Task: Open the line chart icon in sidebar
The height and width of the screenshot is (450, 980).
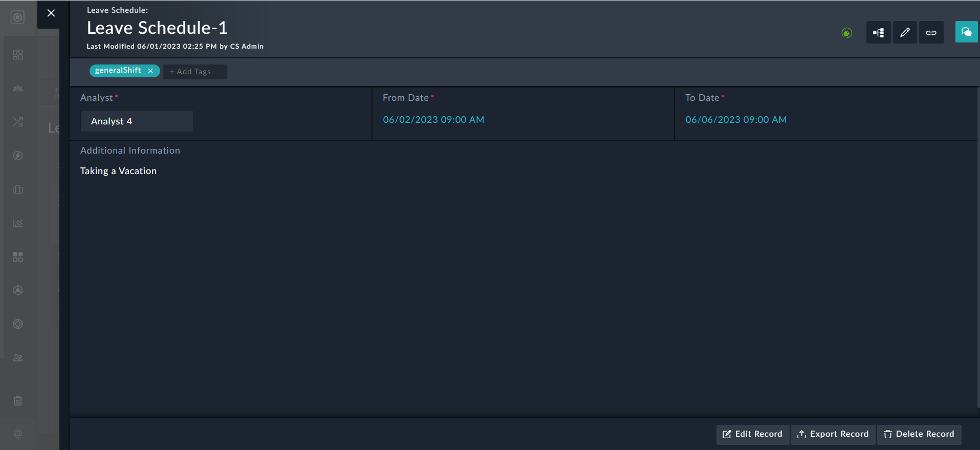Action: click(x=18, y=223)
